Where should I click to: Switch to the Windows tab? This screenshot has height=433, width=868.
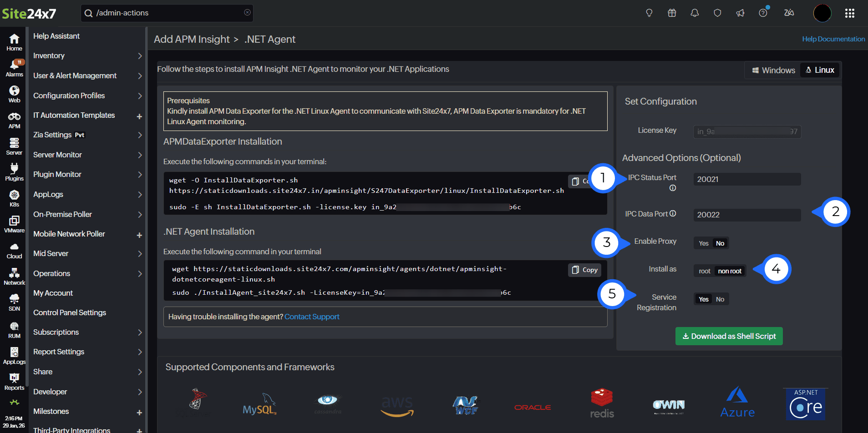[x=773, y=70]
